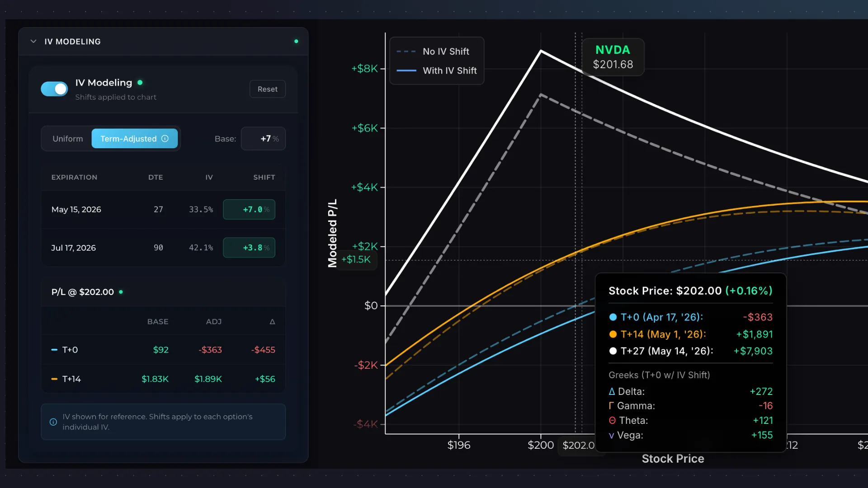Click the Vega symbol in the Greeks tooltip

612,436
